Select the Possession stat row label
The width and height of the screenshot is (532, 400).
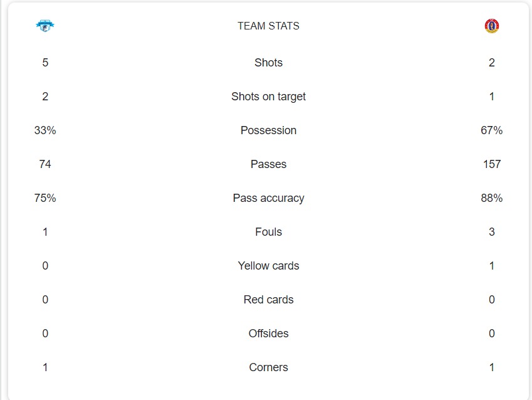268,130
